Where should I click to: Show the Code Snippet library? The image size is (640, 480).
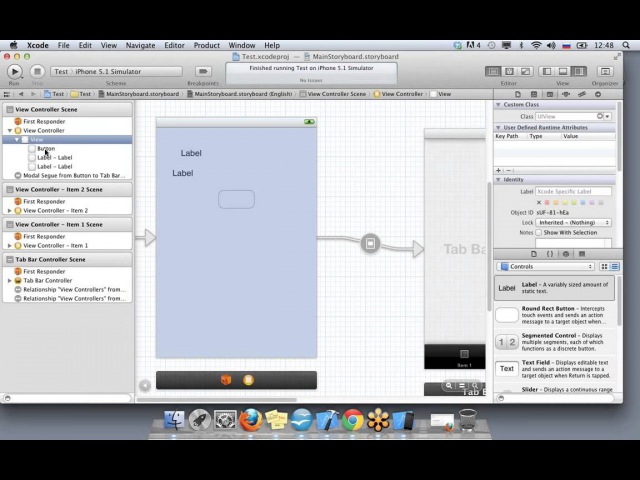point(550,254)
